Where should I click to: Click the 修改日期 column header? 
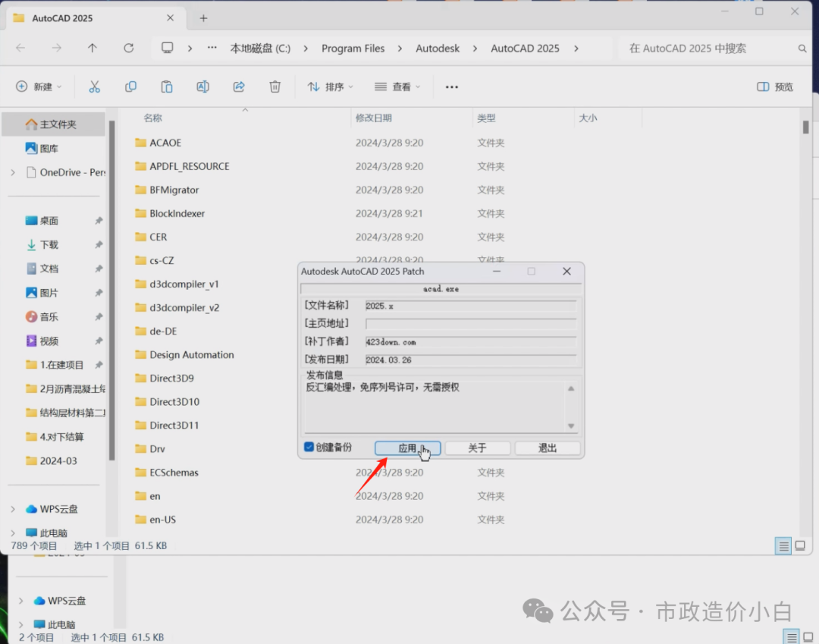pyautogui.click(x=373, y=118)
